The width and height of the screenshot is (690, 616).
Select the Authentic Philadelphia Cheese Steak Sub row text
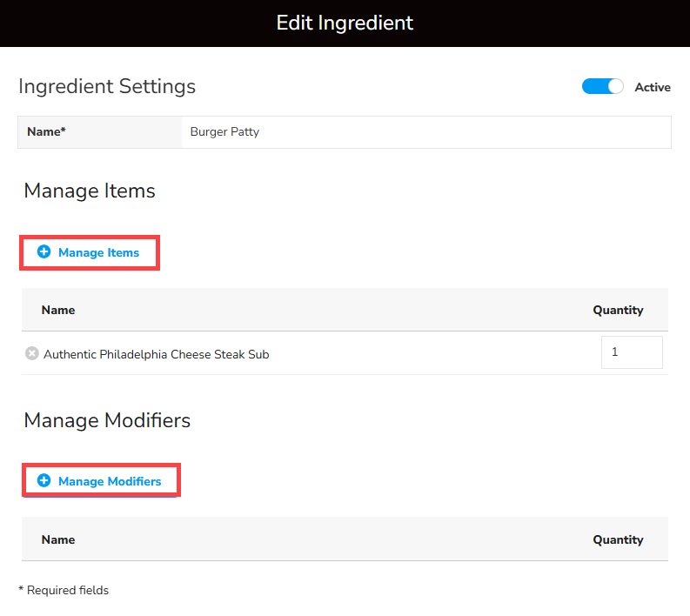[x=157, y=354]
